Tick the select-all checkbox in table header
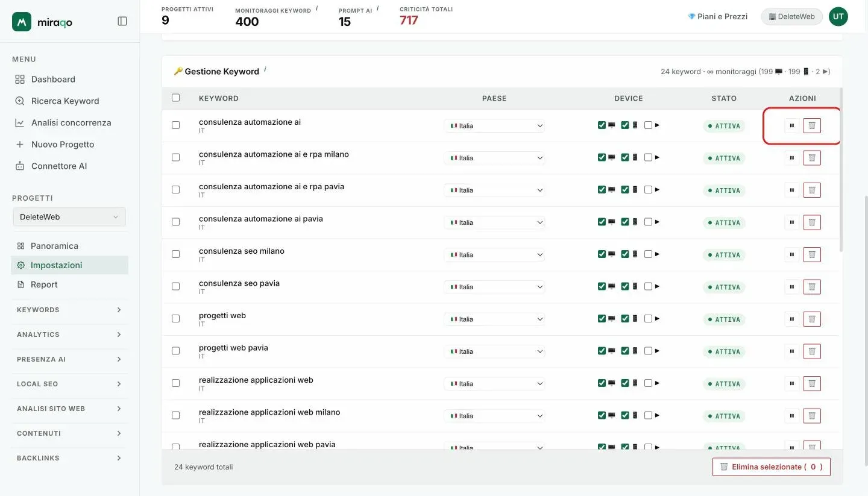Image resolution: width=868 pixels, height=496 pixels. click(176, 98)
